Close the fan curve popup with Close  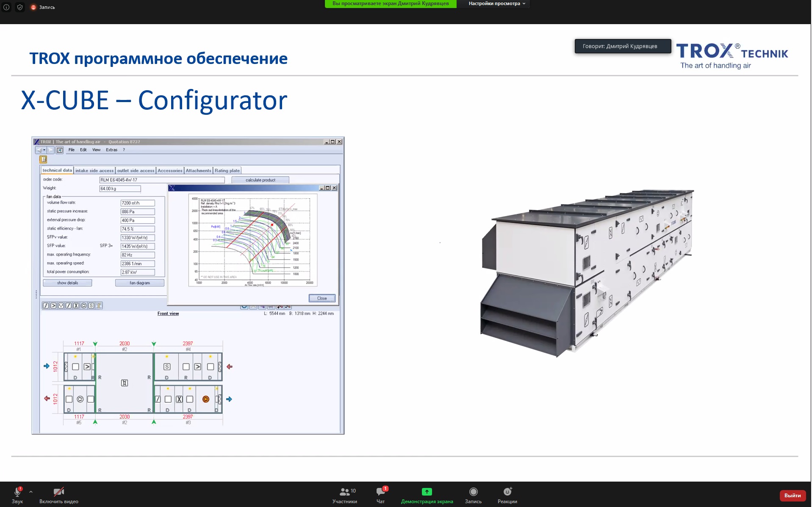click(322, 298)
